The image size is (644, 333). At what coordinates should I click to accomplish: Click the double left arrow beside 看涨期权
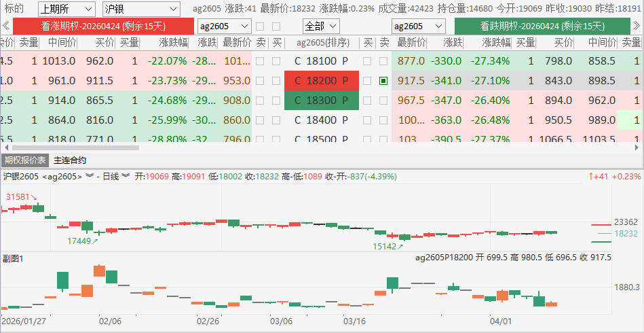pyautogui.click(x=5, y=27)
